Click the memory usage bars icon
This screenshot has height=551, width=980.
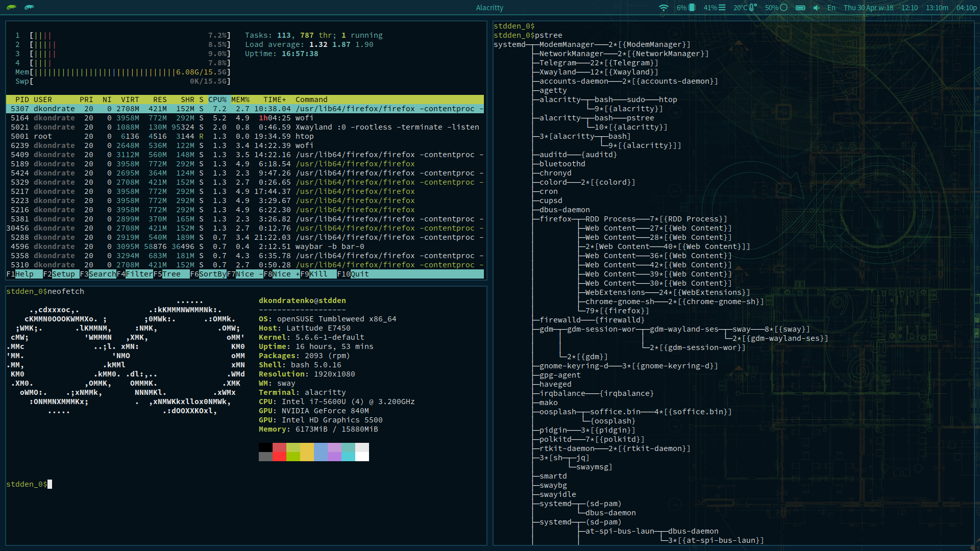722,8
